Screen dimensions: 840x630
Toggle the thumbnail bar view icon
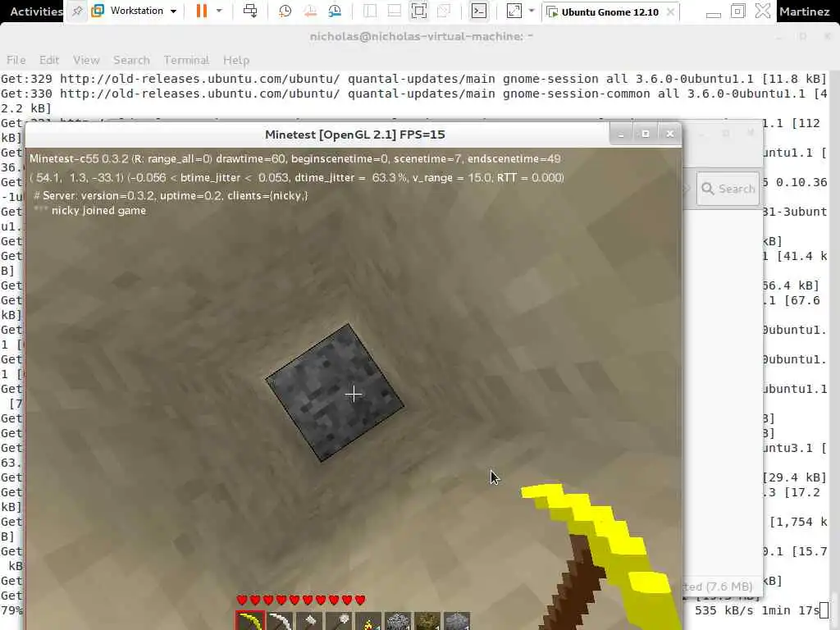click(x=395, y=11)
